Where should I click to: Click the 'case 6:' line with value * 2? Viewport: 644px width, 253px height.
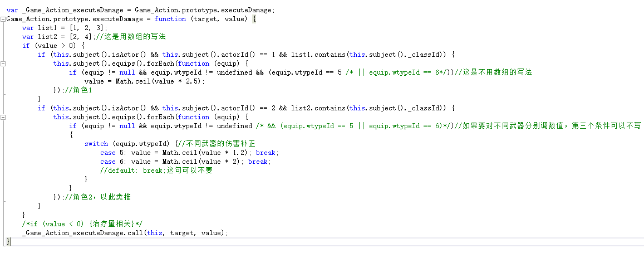pos(186,162)
